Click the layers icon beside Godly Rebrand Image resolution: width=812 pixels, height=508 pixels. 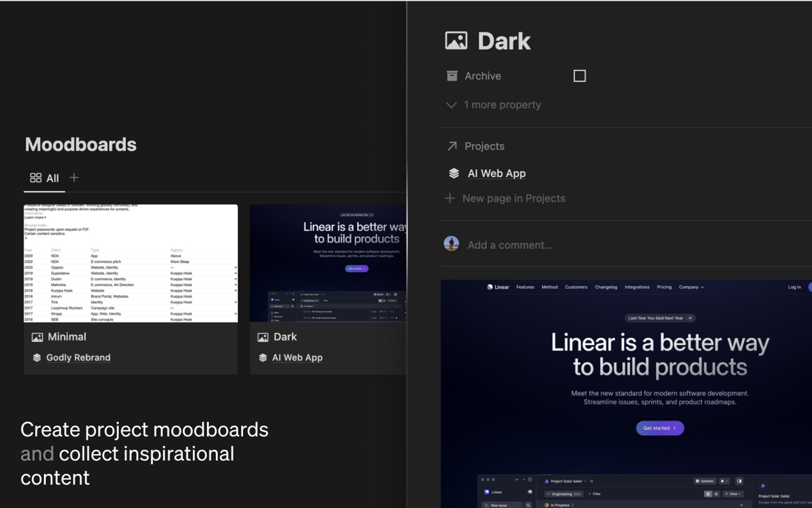pos(37,357)
